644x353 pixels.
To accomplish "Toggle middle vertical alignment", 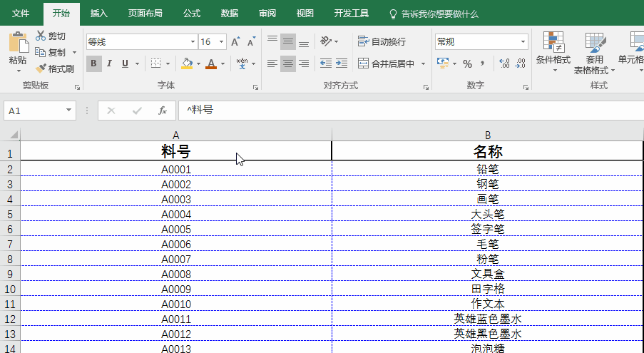I will 288,41.
